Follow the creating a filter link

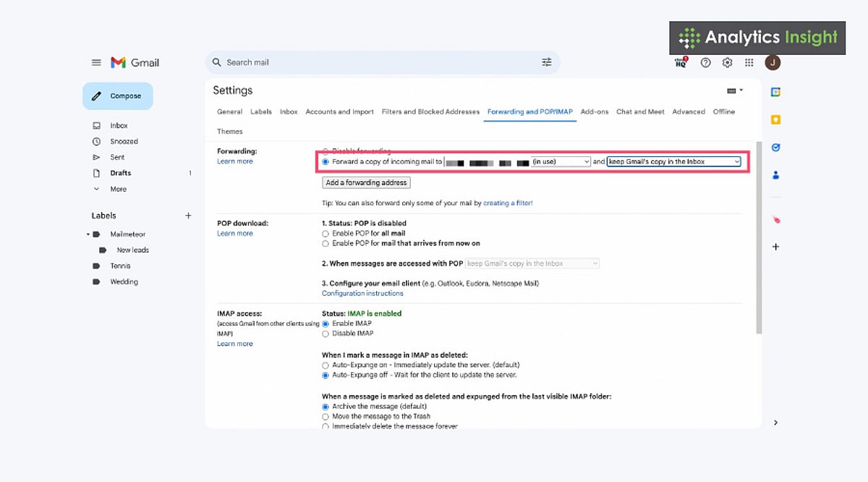pos(509,203)
